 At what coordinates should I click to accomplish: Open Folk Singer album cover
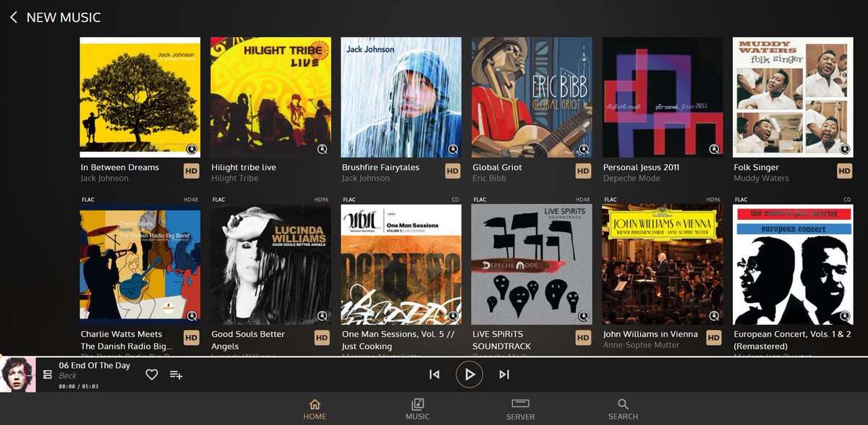pos(793,98)
